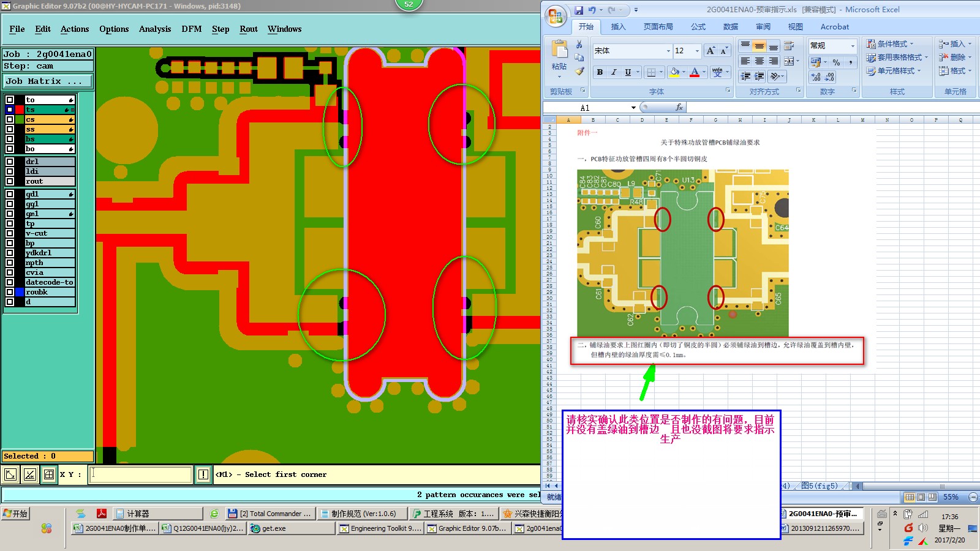Open 条件格式 conditional formatting dropdown

pos(889,44)
